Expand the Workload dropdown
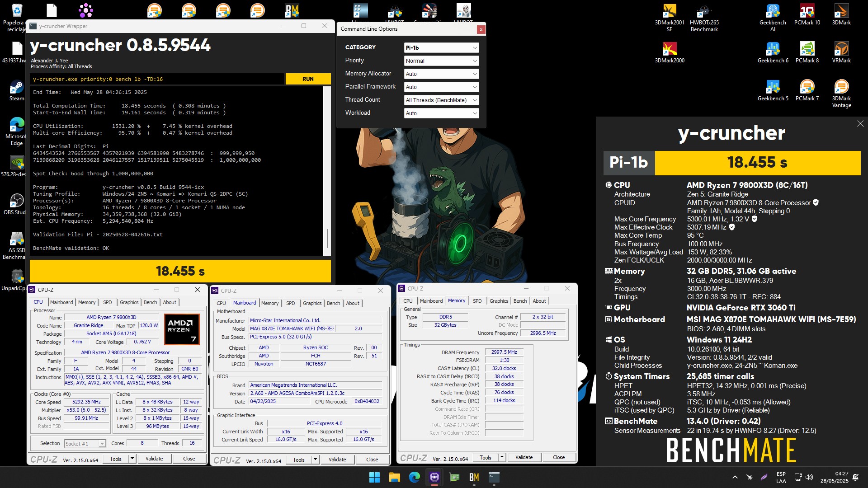This screenshot has width=868, height=488. point(441,113)
